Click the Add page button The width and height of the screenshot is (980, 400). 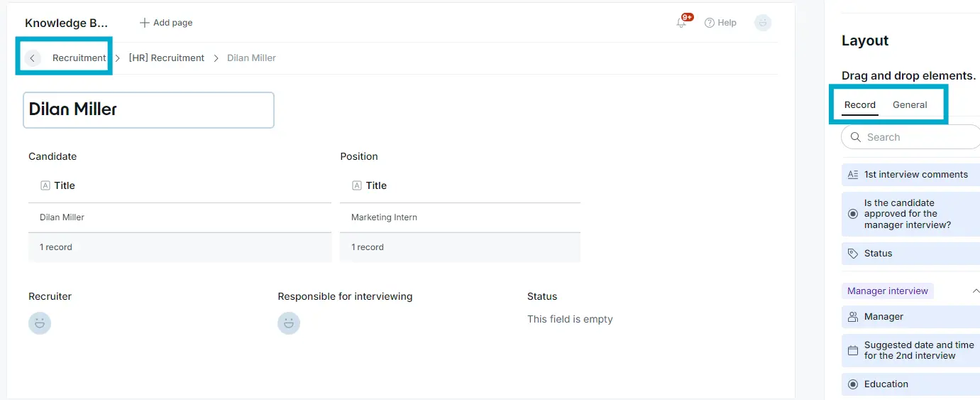pyautogui.click(x=166, y=23)
